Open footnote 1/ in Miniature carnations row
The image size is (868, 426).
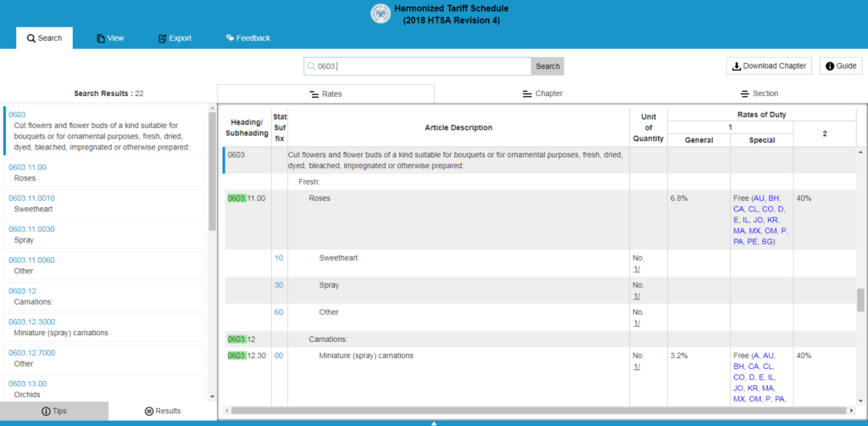pos(637,367)
